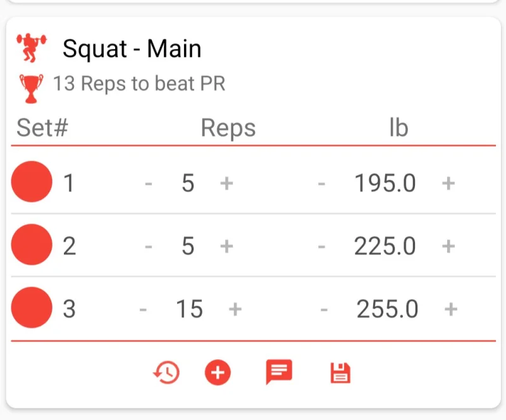Decrease reps for set 1

(149, 184)
